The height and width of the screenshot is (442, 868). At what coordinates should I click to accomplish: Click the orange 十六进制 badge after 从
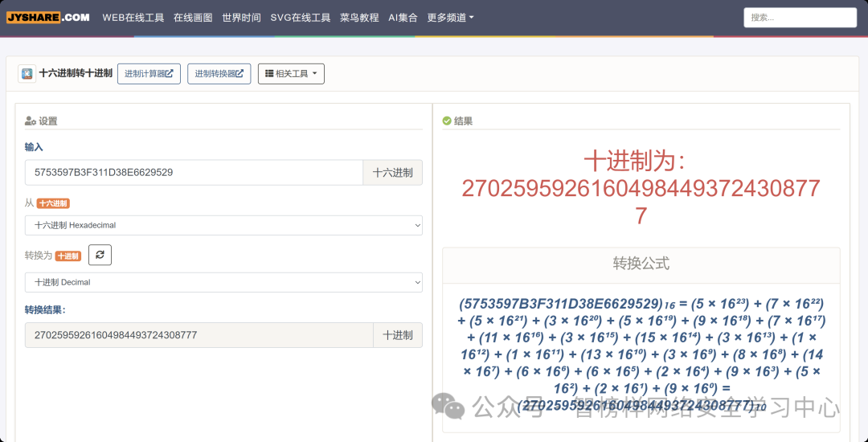point(53,203)
